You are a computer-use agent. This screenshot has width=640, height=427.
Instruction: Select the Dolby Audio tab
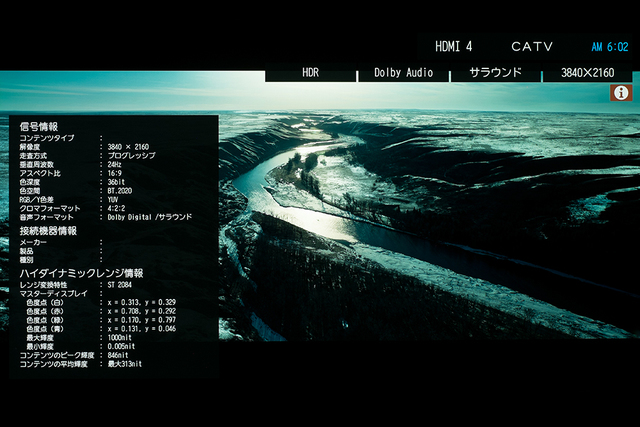coord(403,73)
